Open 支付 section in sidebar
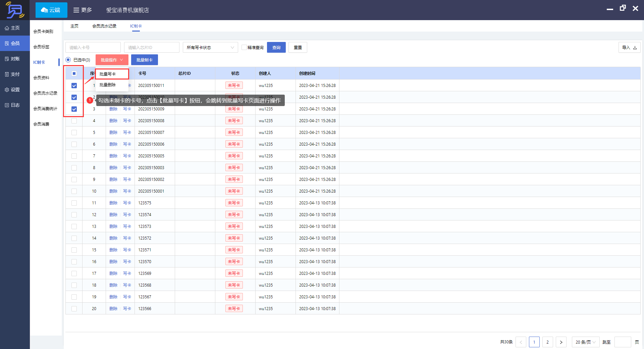This screenshot has width=644, height=349. pyautogui.click(x=15, y=74)
